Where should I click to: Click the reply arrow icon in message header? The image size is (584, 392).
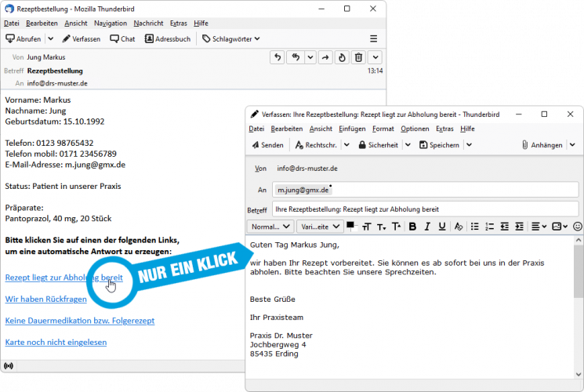278,57
